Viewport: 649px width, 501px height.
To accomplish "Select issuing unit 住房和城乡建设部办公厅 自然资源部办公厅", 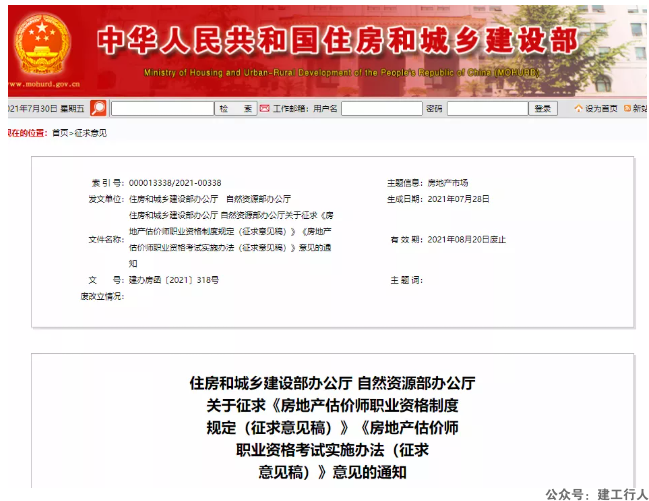I will coord(210,199).
